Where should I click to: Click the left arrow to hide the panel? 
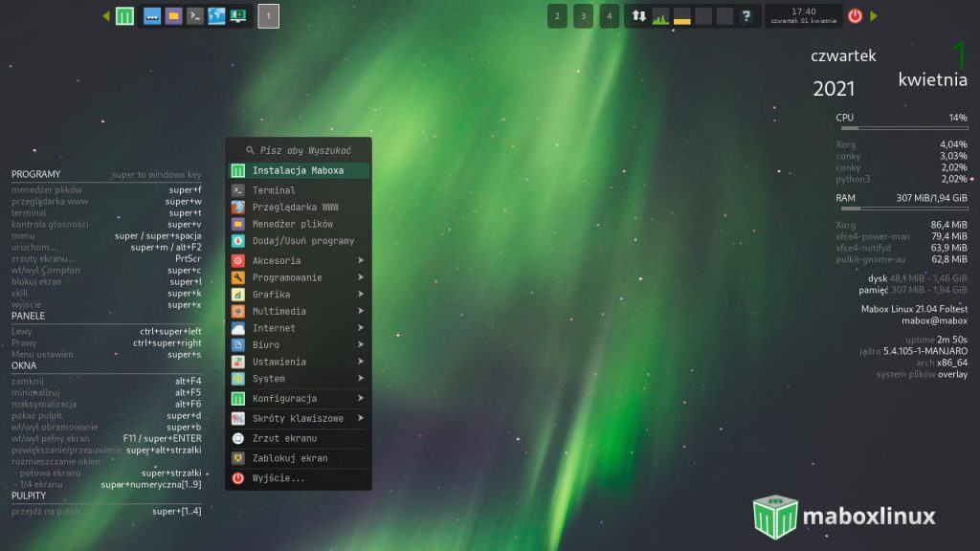(x=107, y=16)
